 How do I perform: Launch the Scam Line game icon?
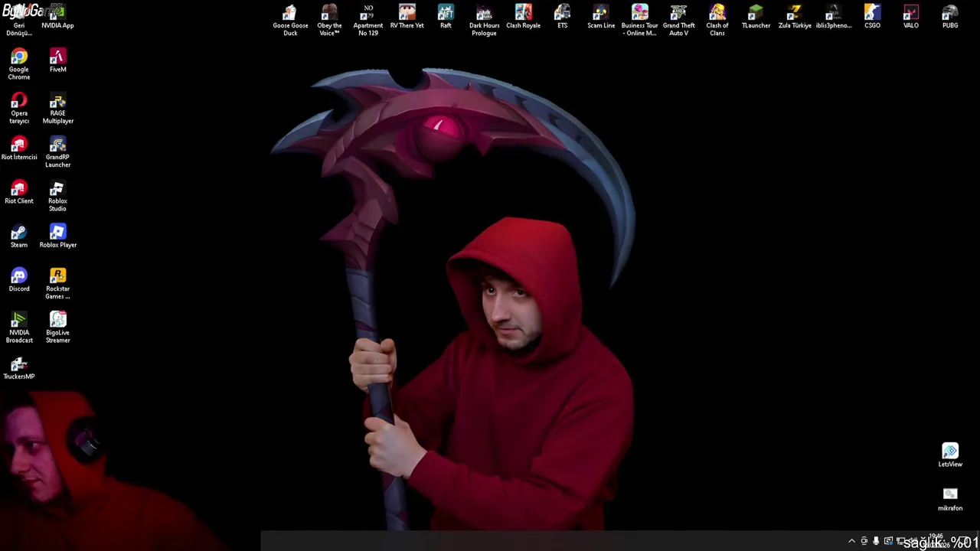(601, 16)
